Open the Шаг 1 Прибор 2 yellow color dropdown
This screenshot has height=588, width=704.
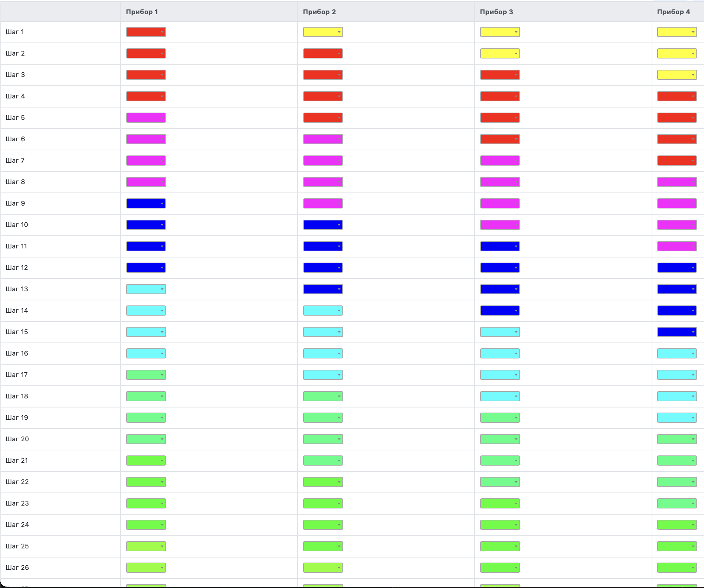click(x=323, y=32)
